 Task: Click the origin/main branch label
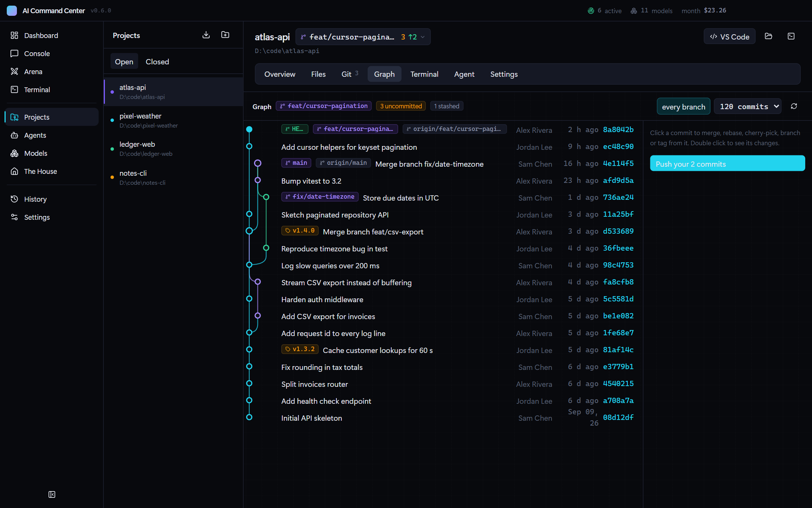pyautogui.click(x=343, y=163)
